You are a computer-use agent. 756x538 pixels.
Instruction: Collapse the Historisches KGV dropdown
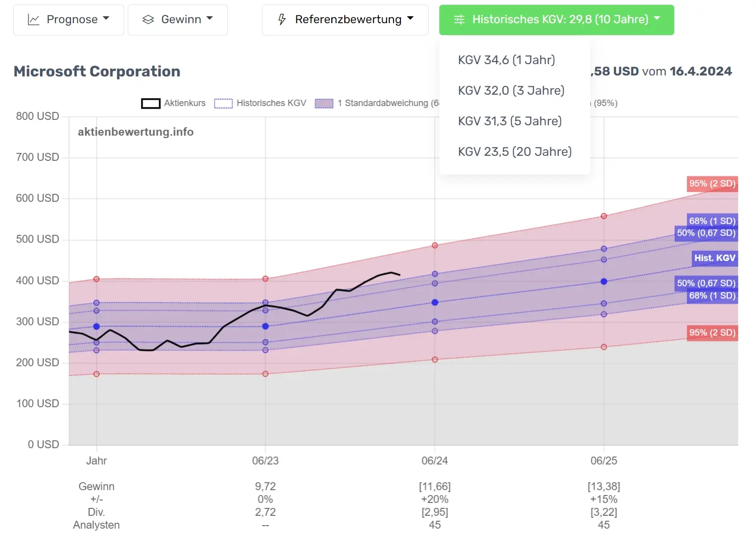coord(556,20)
